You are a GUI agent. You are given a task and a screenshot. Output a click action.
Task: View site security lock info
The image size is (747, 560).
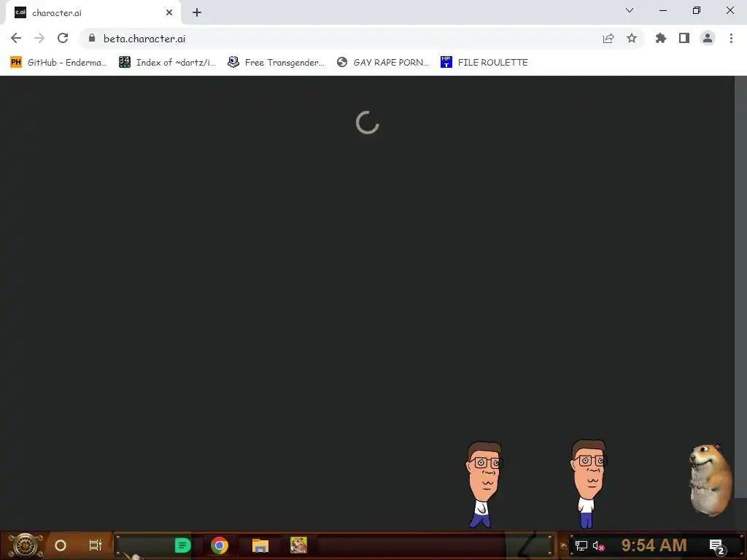click(x=92, y=38)
